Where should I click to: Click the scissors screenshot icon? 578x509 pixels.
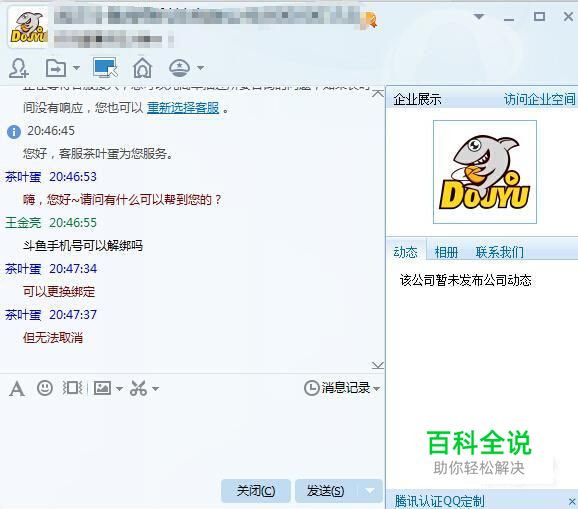tap(138, 388)
